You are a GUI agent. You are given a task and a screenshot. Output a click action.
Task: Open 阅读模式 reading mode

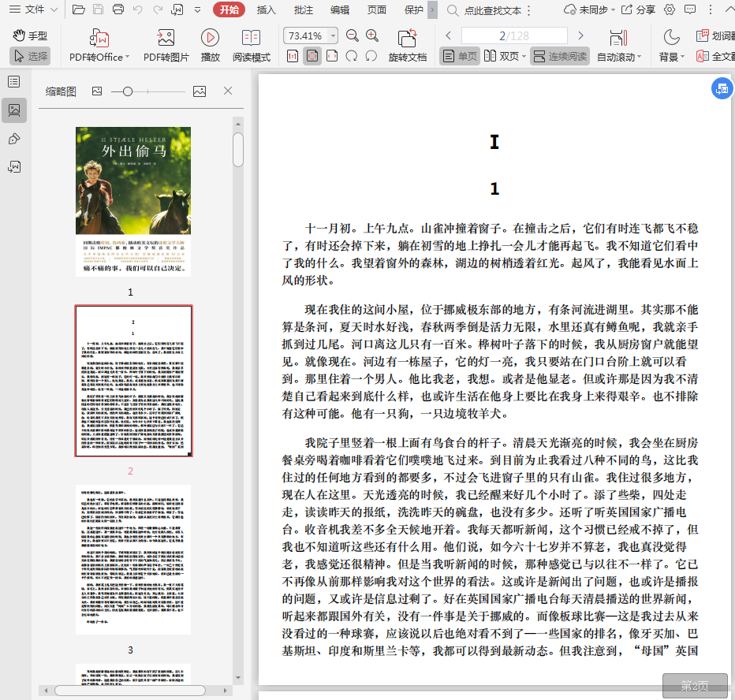(x=251, y=38)
